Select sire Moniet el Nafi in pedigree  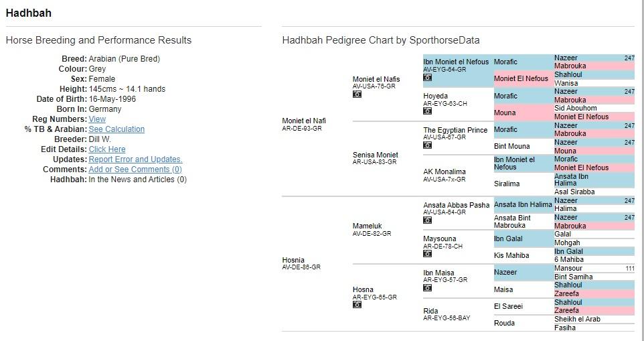[x=304, y=121]
